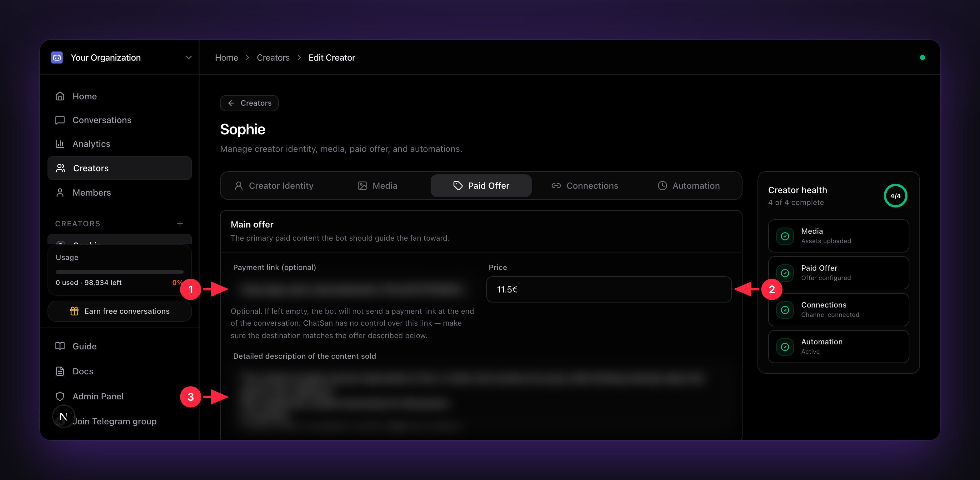Focus the detailed description text area
Viewport: 980px width, 480px height.
[481, 403]
